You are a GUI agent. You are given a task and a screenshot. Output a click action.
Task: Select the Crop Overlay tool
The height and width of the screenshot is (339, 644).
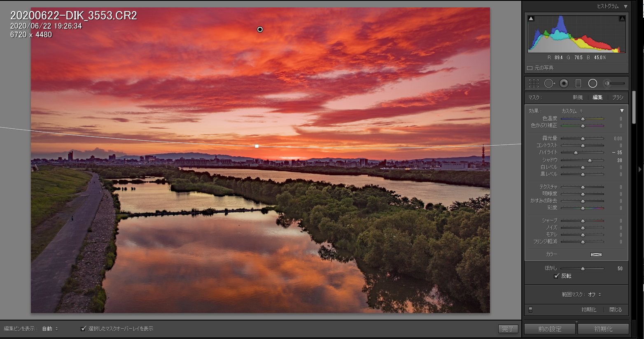pyautogui.click(x=534, y=84)
